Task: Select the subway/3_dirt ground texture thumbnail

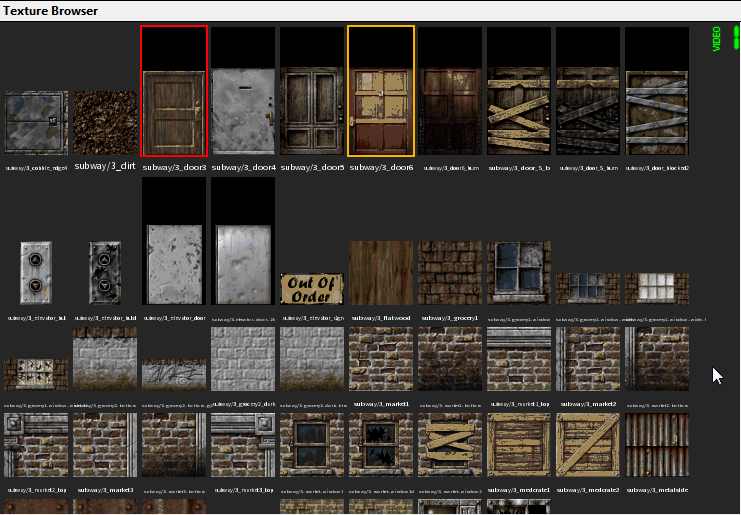Action: 105,123
